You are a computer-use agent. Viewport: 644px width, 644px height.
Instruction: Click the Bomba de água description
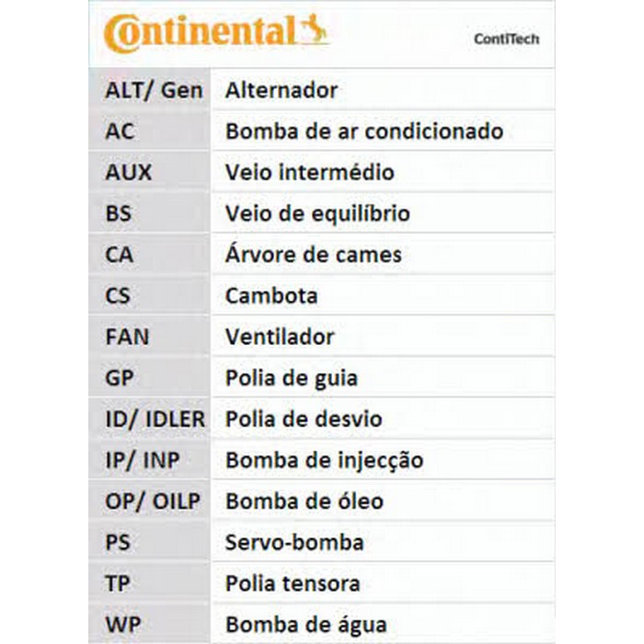pyautogui.click(x=305, y=625)
